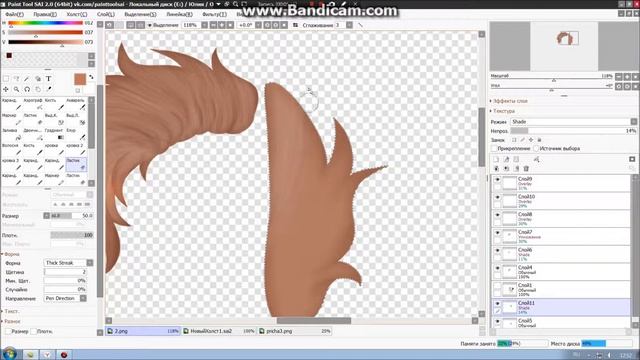Select the Eyedropper color picker tool
640x360 pixels.
[49, 89]
